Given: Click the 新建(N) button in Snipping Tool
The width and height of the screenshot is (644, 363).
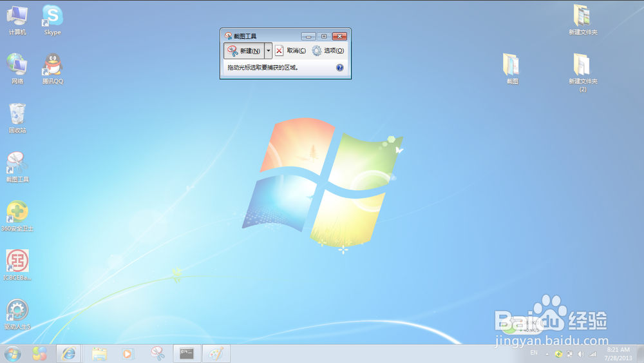Looking at the screenshot, I should 244,51.
